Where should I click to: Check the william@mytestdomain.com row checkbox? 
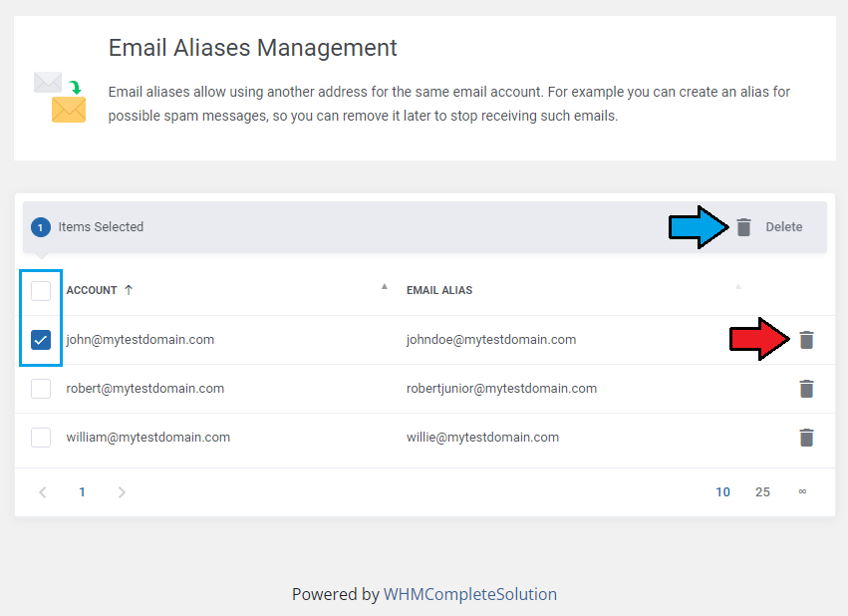pos(41,437)
